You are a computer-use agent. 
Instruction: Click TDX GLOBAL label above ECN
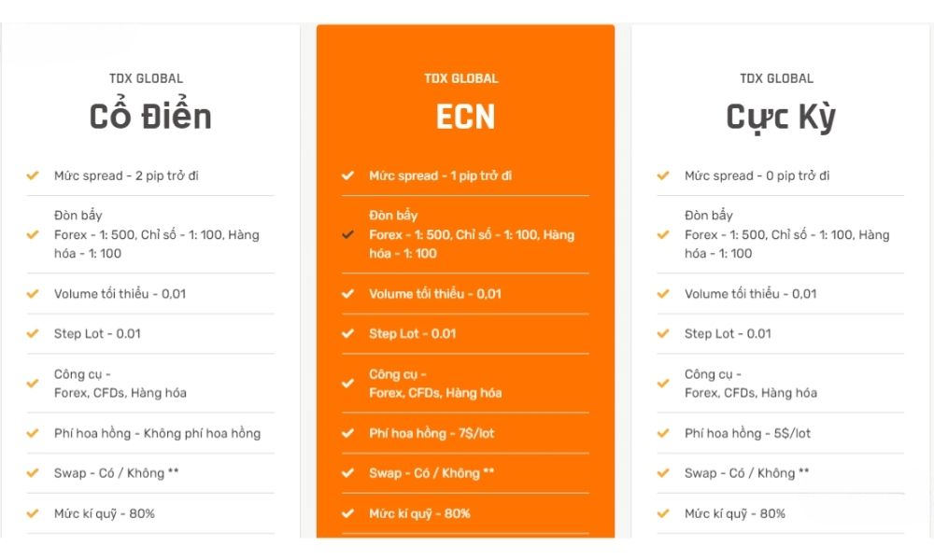[461, 78]
